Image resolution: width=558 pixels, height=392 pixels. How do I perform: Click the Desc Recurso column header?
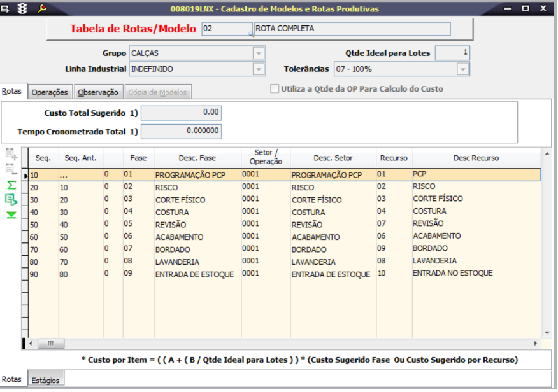(x=476, y=158)
